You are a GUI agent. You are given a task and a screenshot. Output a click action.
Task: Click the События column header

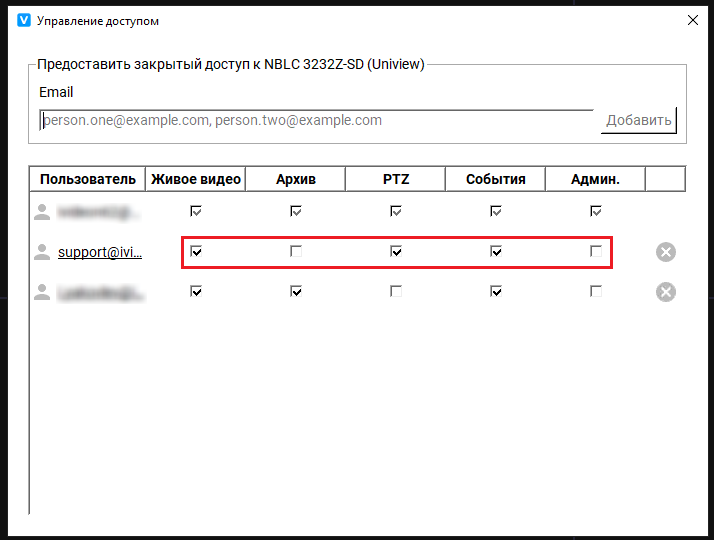point(495,179)
